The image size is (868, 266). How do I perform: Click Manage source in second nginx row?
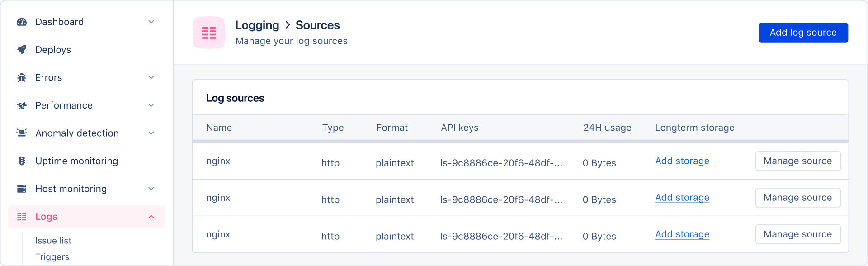point(798,198)
